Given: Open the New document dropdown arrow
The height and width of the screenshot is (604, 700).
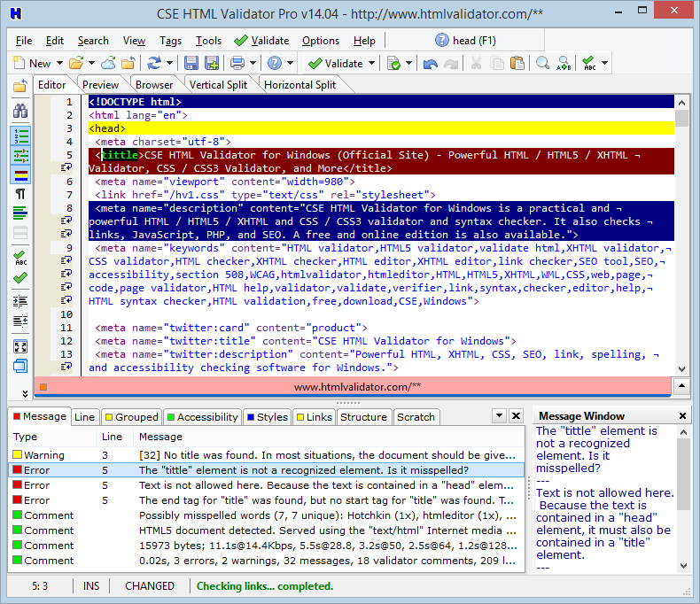Looking at the screenshot, I should tap(59, 64).
